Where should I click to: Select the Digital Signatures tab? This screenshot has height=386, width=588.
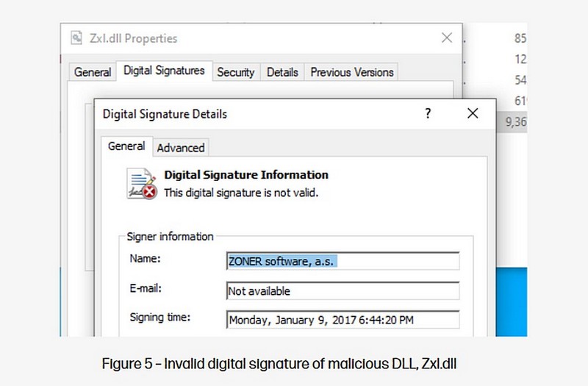(164, 71)
